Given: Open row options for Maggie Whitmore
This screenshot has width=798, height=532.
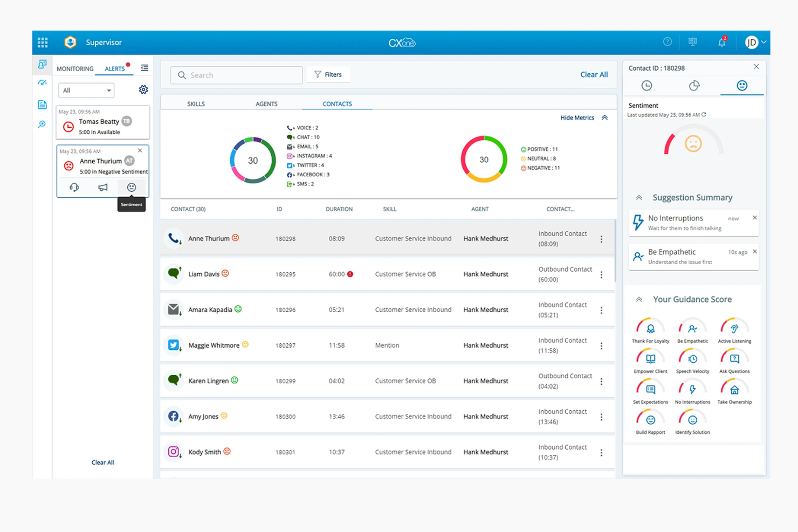Looking at the screenshot, I should [602, 346].
